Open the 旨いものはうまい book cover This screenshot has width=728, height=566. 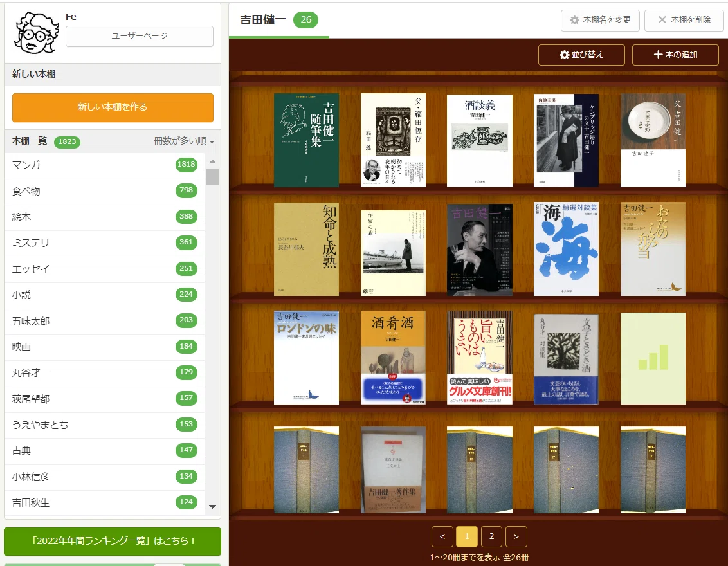(480, 358)
